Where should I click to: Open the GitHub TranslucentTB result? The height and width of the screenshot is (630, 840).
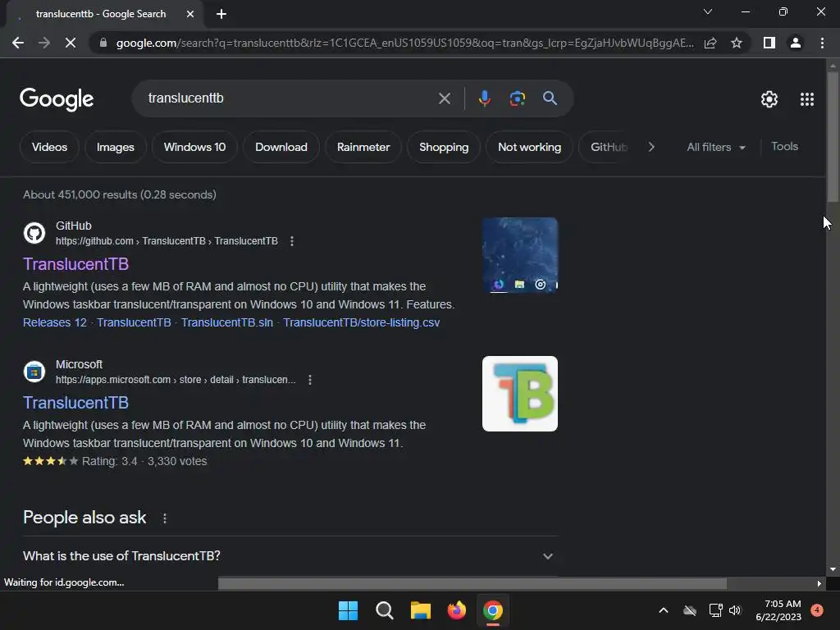tap(75, 264)
